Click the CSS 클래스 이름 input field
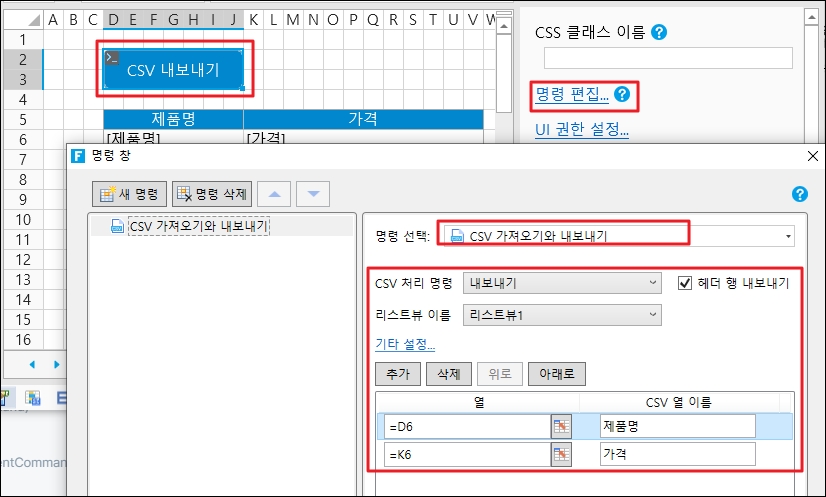Viewport: 826px width, 497px height. (x=667, y=58)
